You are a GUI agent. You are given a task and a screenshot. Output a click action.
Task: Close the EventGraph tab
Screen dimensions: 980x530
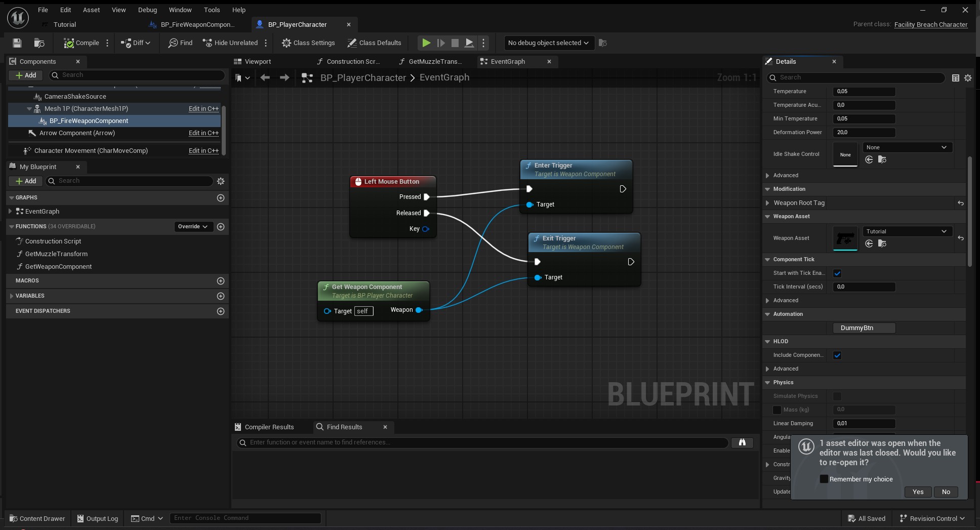[x=549, y=61]
